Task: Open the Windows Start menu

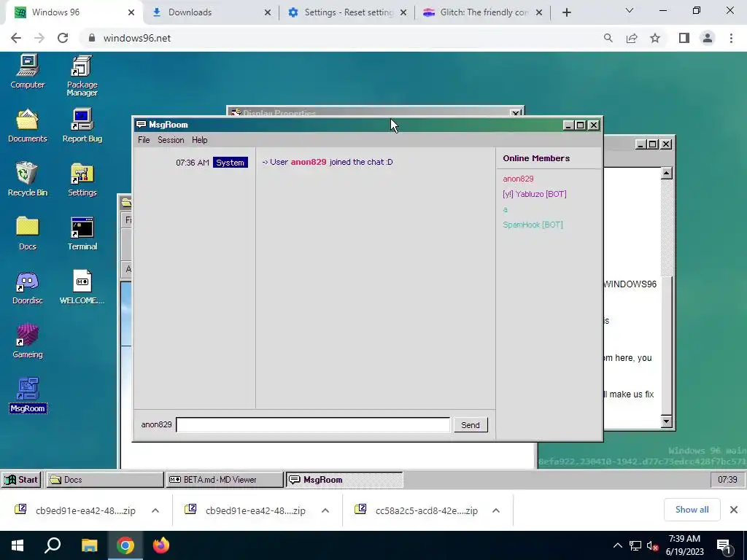Action: (18, 545)
